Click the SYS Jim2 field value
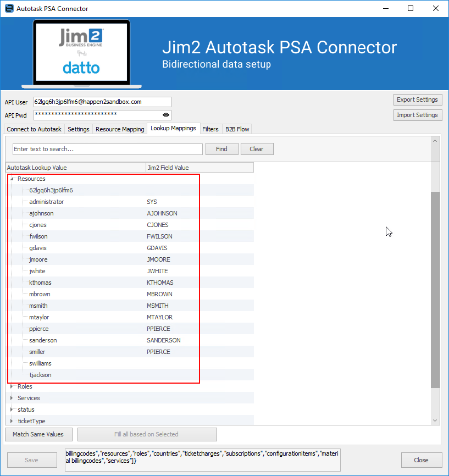 [x=152, y=202]
